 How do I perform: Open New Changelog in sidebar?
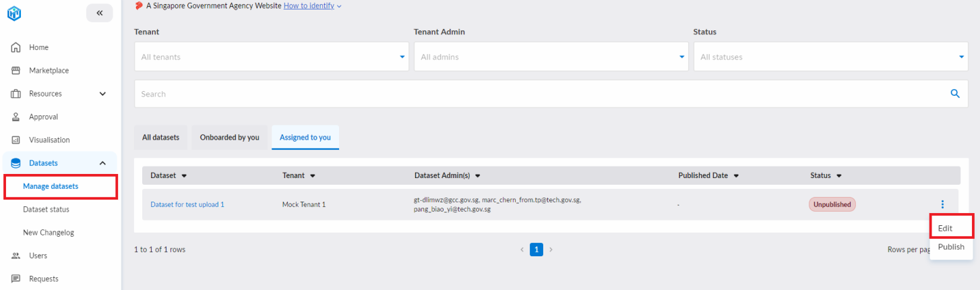coord(49,233)
